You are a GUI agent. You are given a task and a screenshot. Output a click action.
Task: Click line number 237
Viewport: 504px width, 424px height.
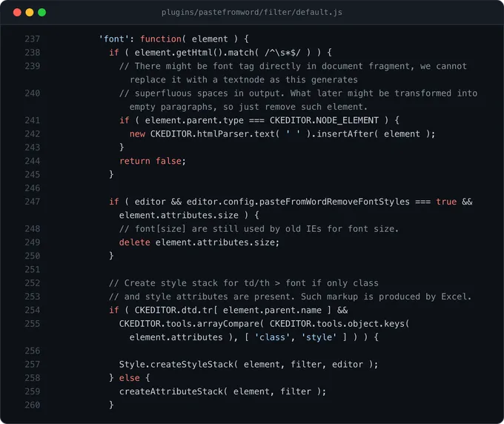coord(33,39)
